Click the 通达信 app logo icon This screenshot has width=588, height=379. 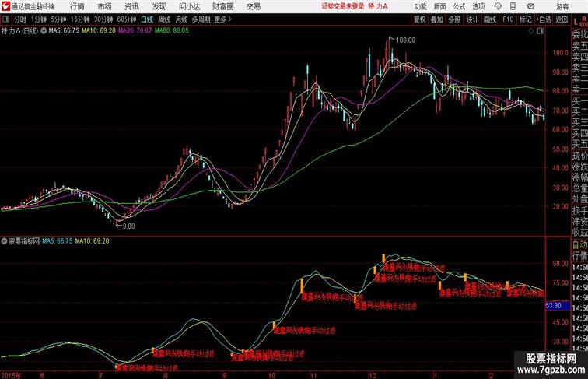point(5,6)
